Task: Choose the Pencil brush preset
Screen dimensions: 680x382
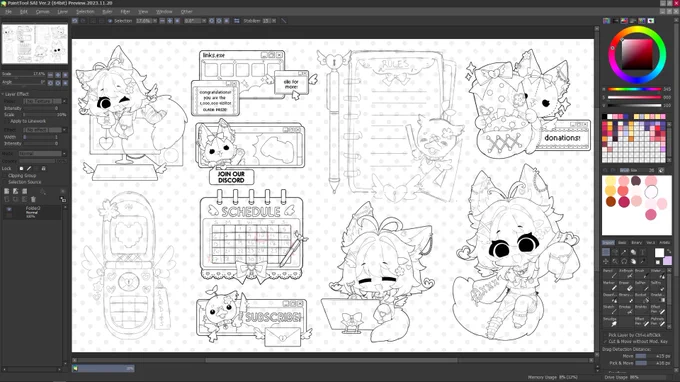Action: (610, 274)
